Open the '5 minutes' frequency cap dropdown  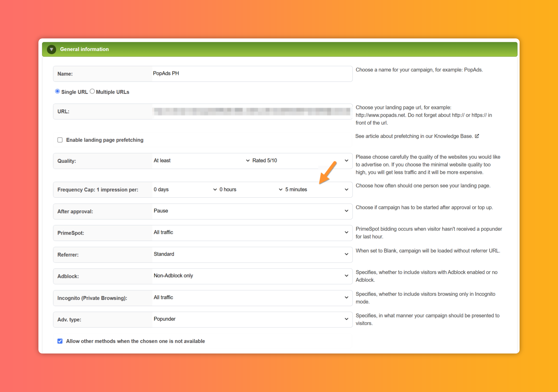pos(317,189)
